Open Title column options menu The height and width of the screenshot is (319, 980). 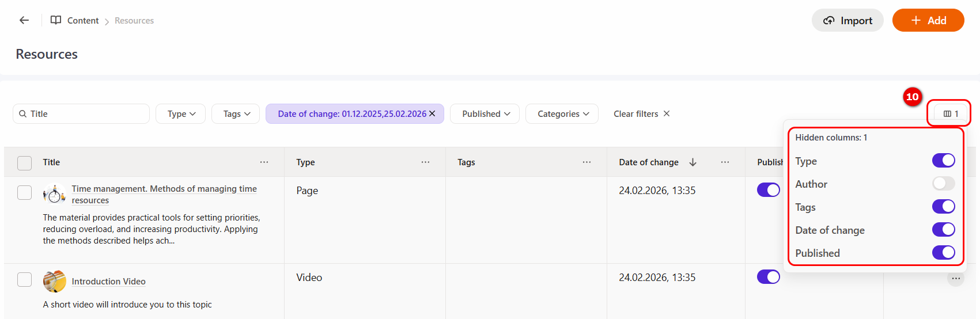264,162
